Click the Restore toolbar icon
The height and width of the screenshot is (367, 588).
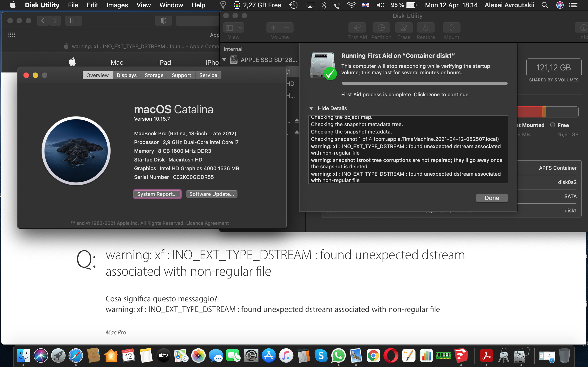click(425, 28)
